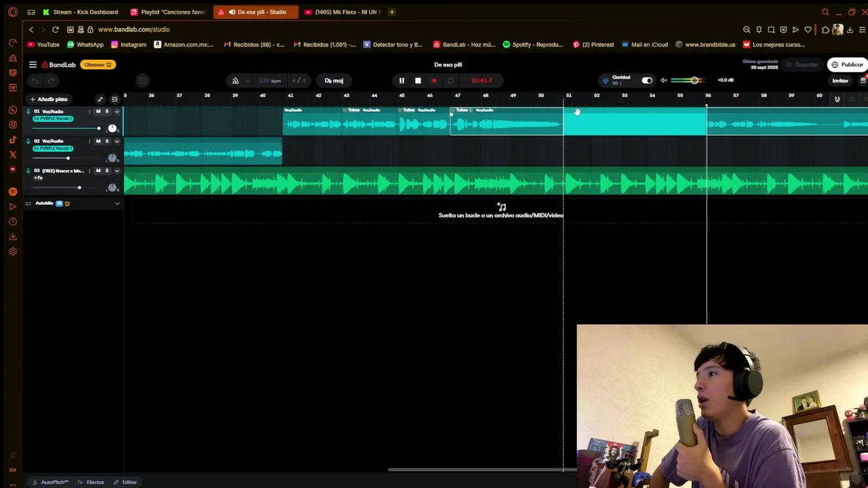This screenshot has height=488, width=868.
Task: Redo the last action
Action: 51,81
